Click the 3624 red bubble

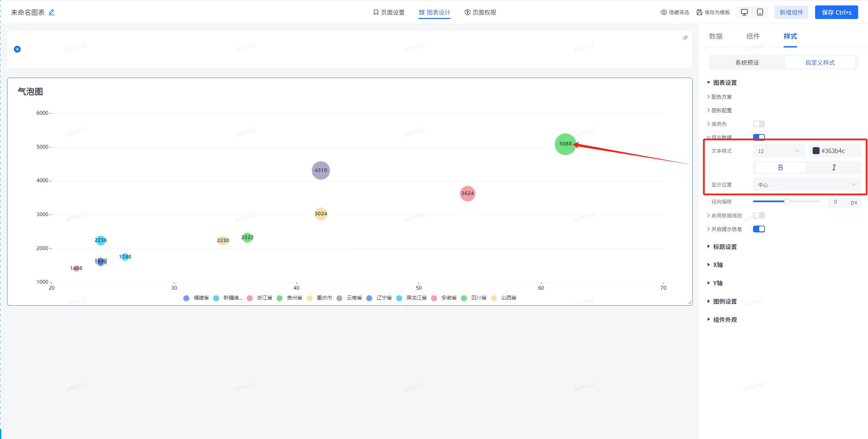pos(468,193)
